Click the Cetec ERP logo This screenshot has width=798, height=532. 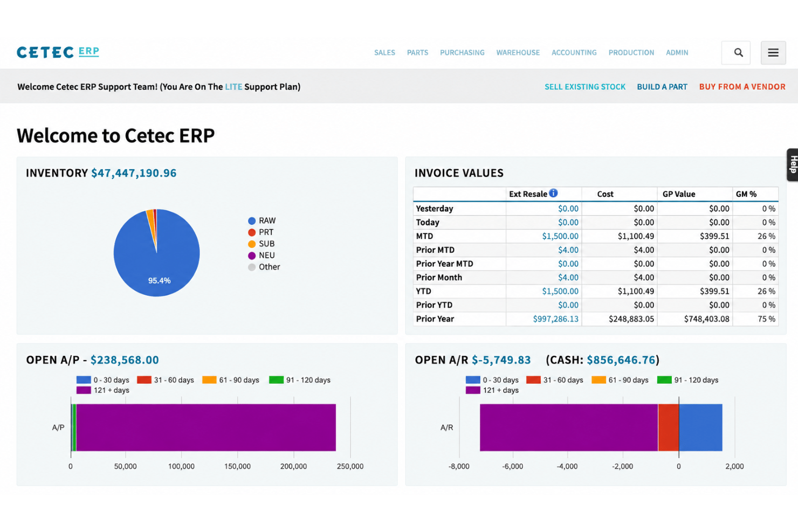(58, 52)
